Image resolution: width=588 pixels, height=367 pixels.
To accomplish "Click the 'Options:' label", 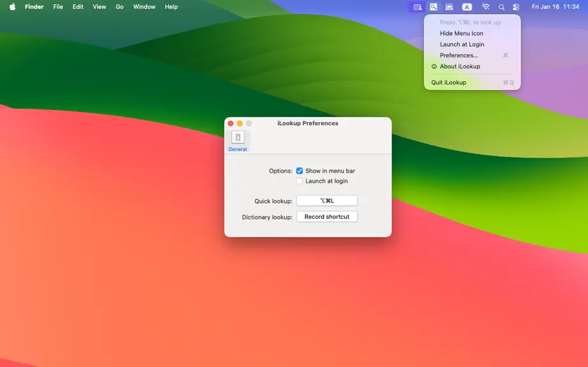I will click(281, 171).
